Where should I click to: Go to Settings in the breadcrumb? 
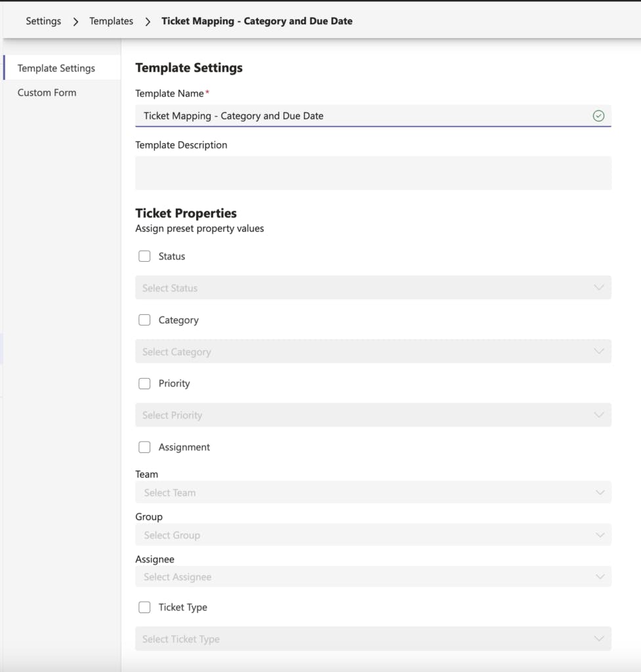coord(43,21)
